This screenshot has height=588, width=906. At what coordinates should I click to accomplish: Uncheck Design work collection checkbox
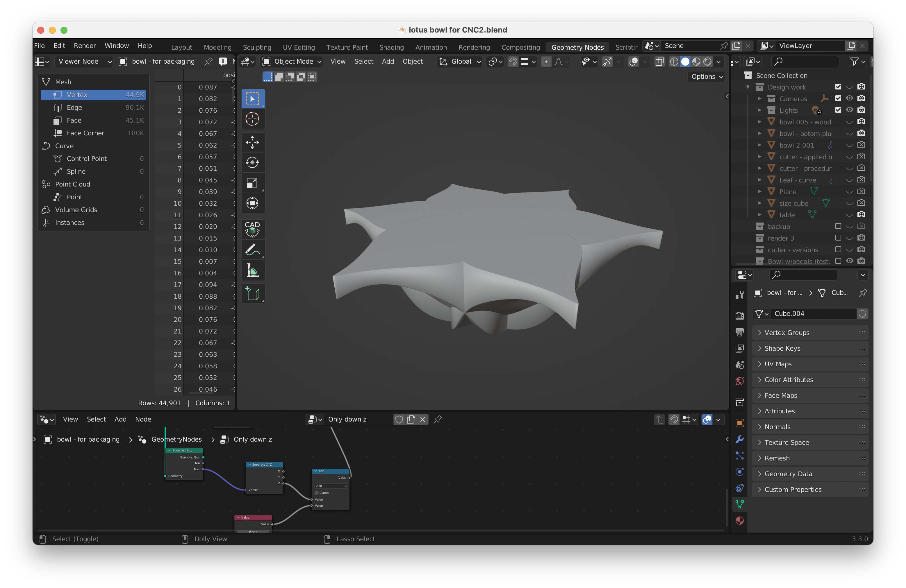838,87
